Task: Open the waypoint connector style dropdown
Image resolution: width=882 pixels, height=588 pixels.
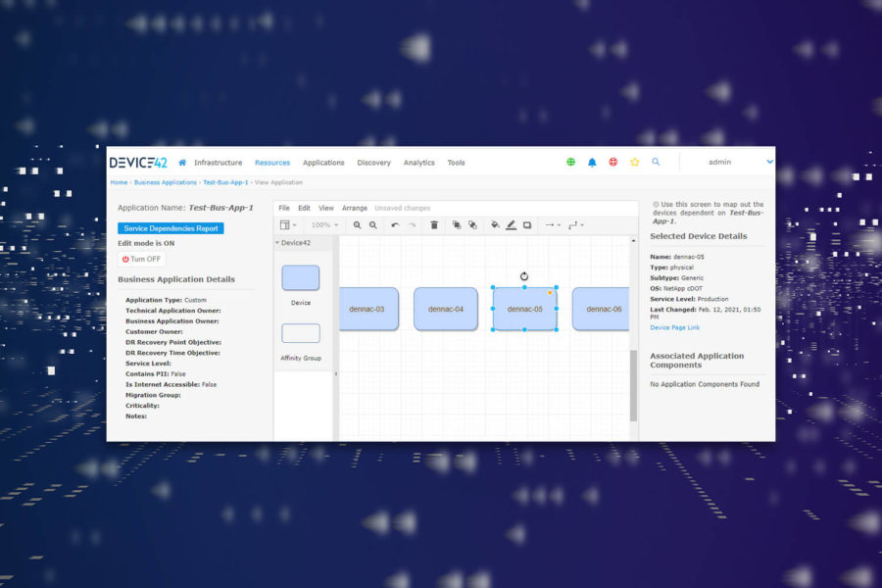Action: (x=576, y=225)
